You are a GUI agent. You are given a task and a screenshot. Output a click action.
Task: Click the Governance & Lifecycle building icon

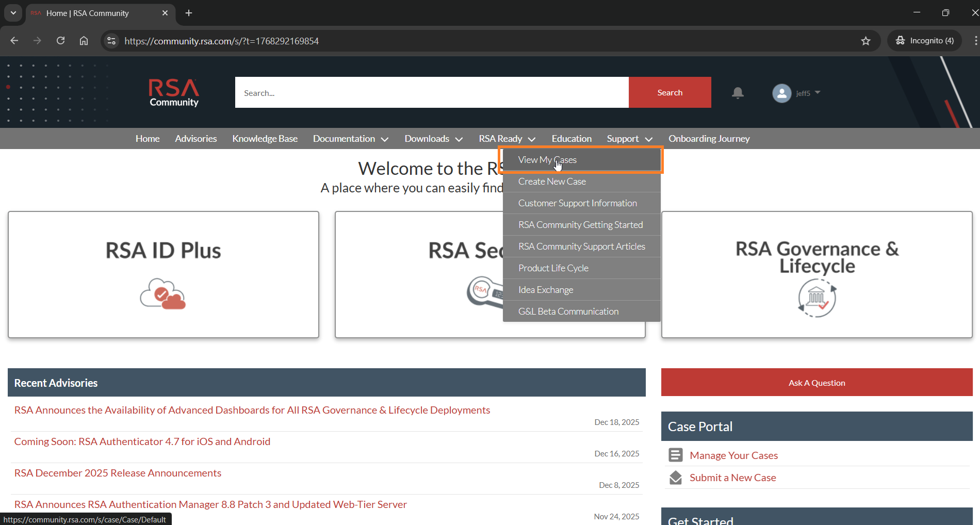816,298
